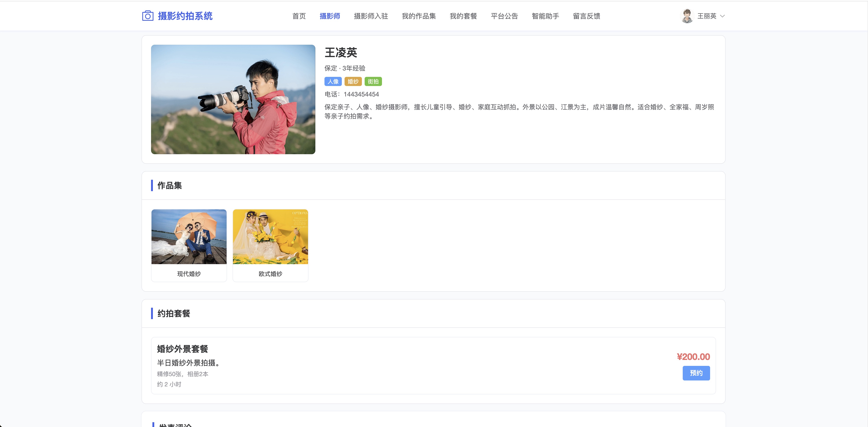Open the photographer's profile photo

pos(233,99)
